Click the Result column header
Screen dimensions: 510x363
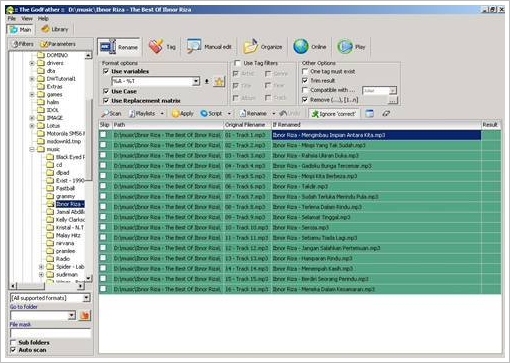(x=490, y=125)
